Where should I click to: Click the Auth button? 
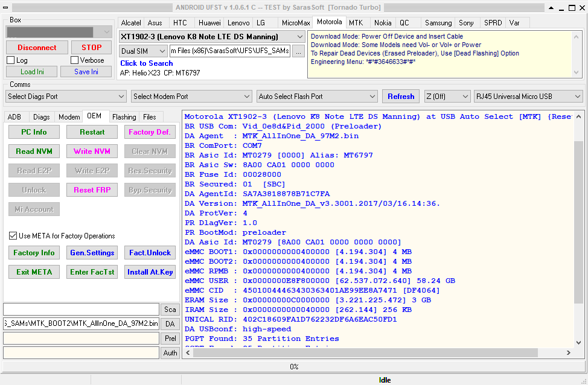click(170, 353)
